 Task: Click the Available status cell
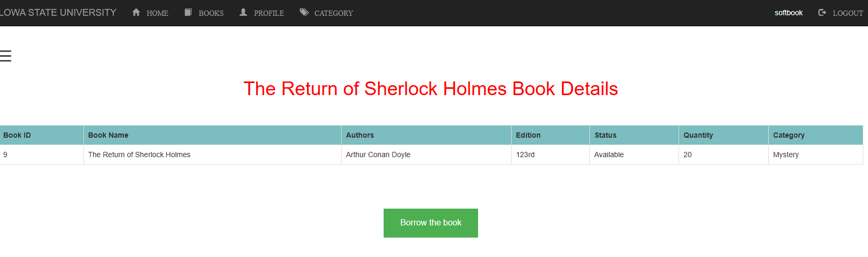pyautogui.click(x=609, y=155)
